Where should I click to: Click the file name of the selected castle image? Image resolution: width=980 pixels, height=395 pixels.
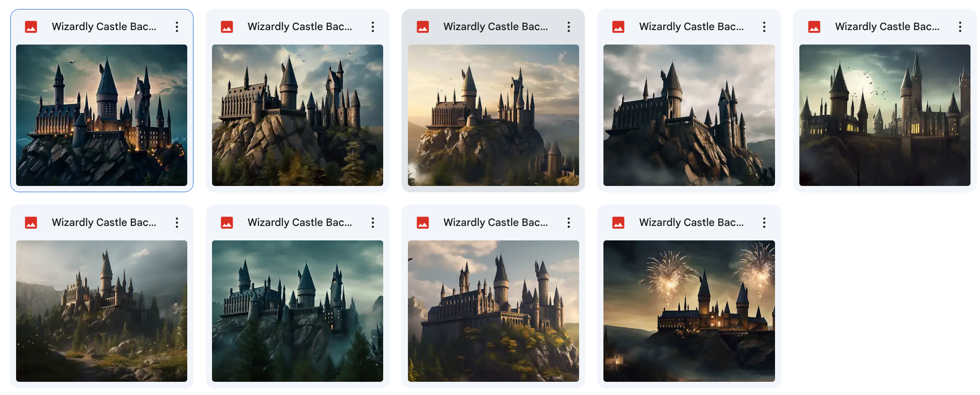pos(104,26)
